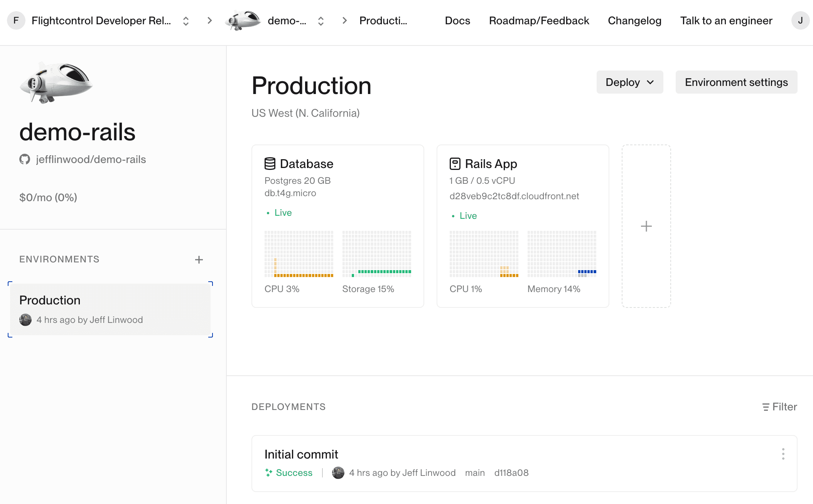Click the Rails App Live status
This screenshot has width=813, height=504.
tap(464, 216)
